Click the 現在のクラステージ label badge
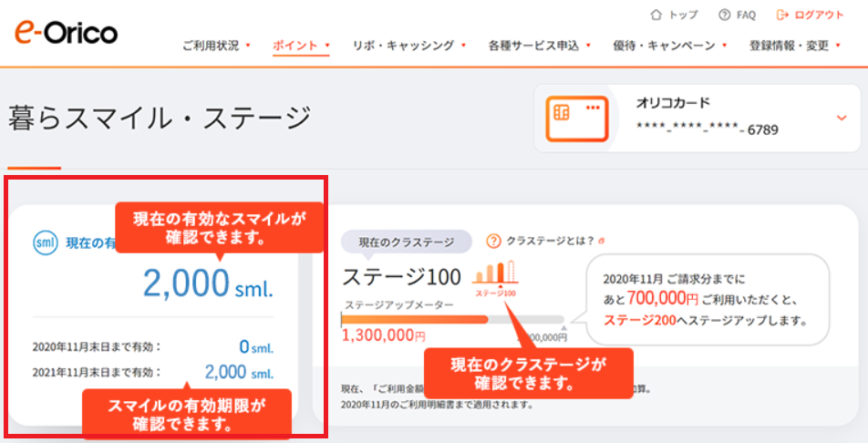The height and width of the screenshot is (443, 868). 407,242
